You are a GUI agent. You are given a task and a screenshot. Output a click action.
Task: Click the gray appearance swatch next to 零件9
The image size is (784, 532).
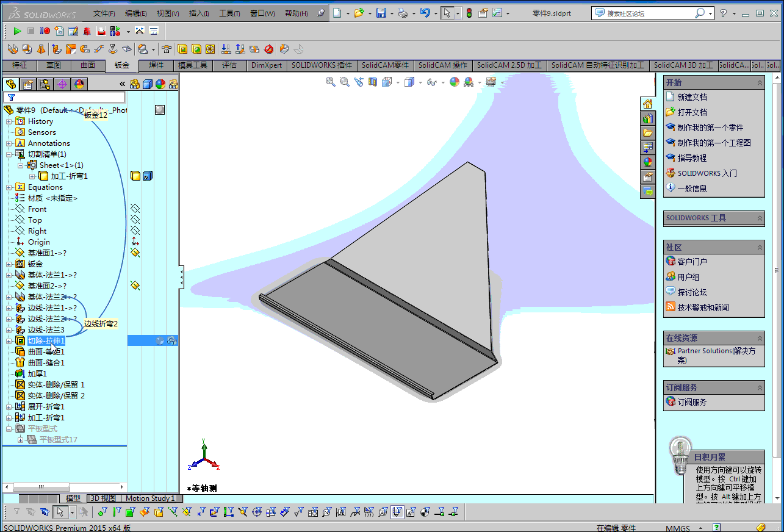pos(159,110)
